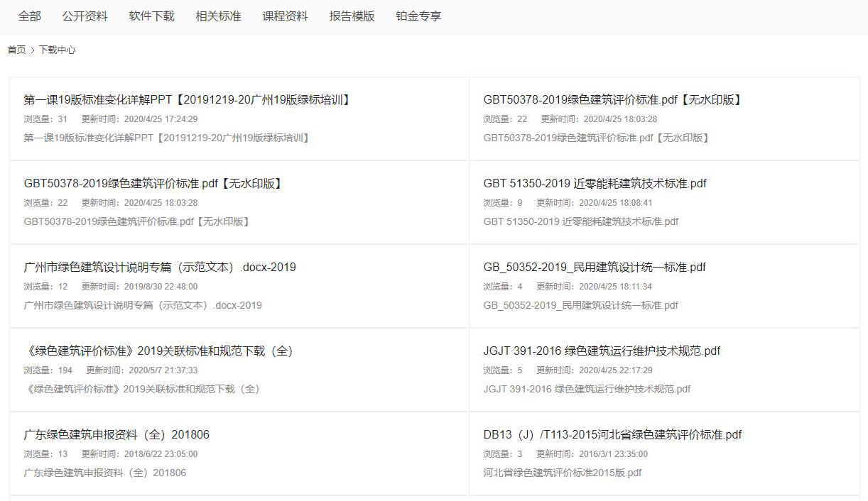This screenshot has width=868, height=501.
Task: Click the 下载中心 breadcrumb item
Action: pyautogui.click(x=58, y=50)
